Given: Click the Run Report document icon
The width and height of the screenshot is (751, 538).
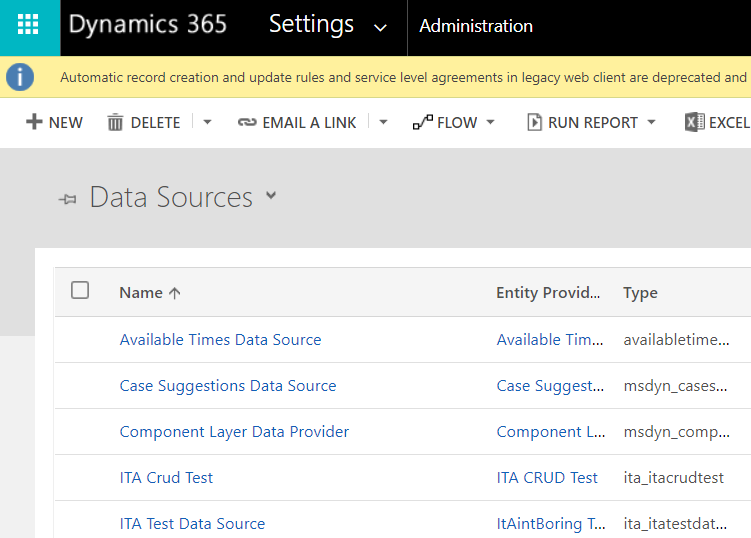Looking at the screenshot, I should coord(534,122).
